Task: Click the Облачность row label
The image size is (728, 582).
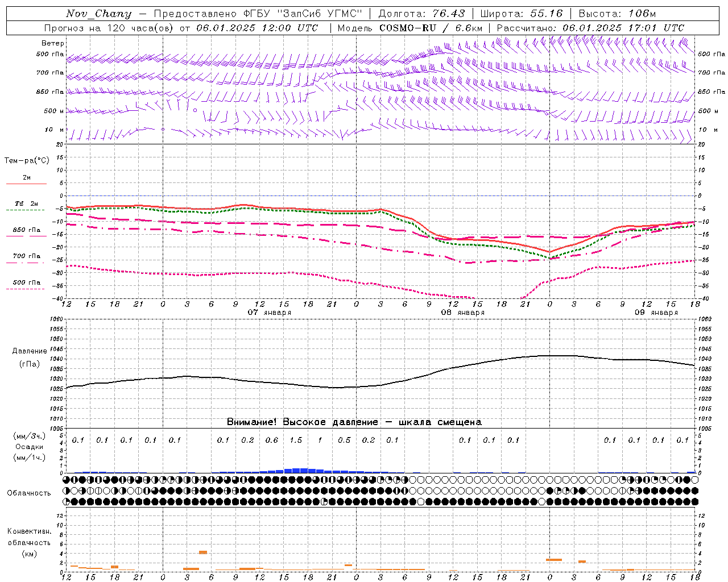Action: [29, 493]
